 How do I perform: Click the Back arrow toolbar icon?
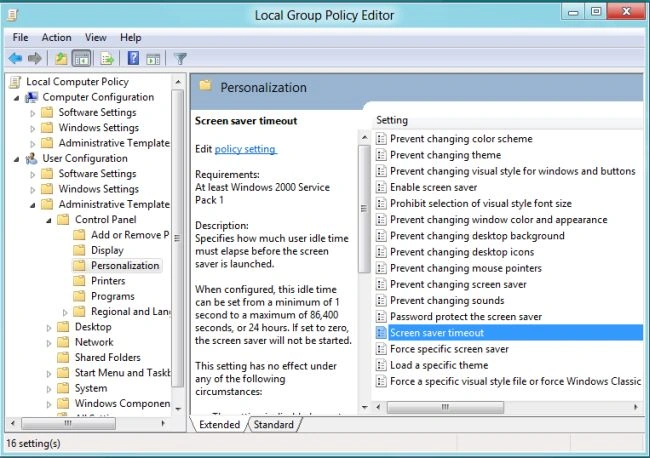click(x=15, y=58)
